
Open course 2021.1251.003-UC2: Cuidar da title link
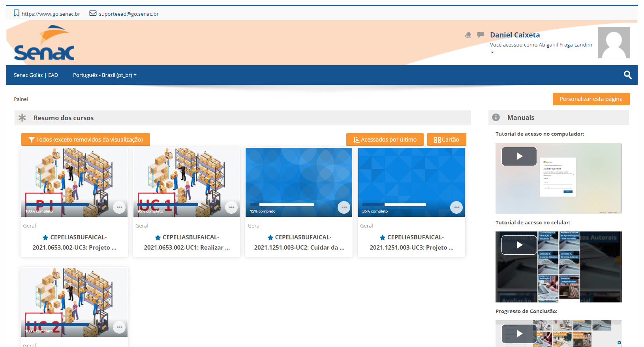[x=299, y=243]
